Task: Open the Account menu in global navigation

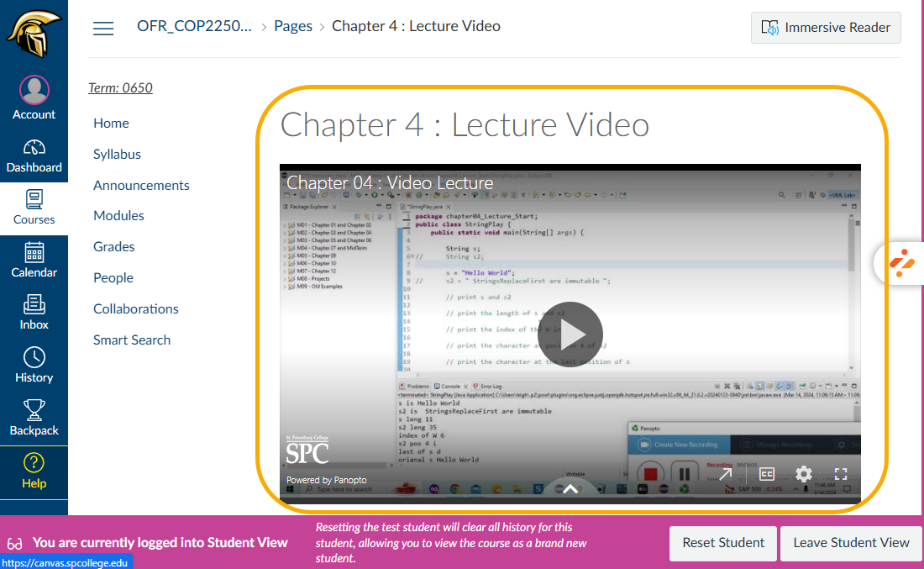Action: (x=34, y=97)
